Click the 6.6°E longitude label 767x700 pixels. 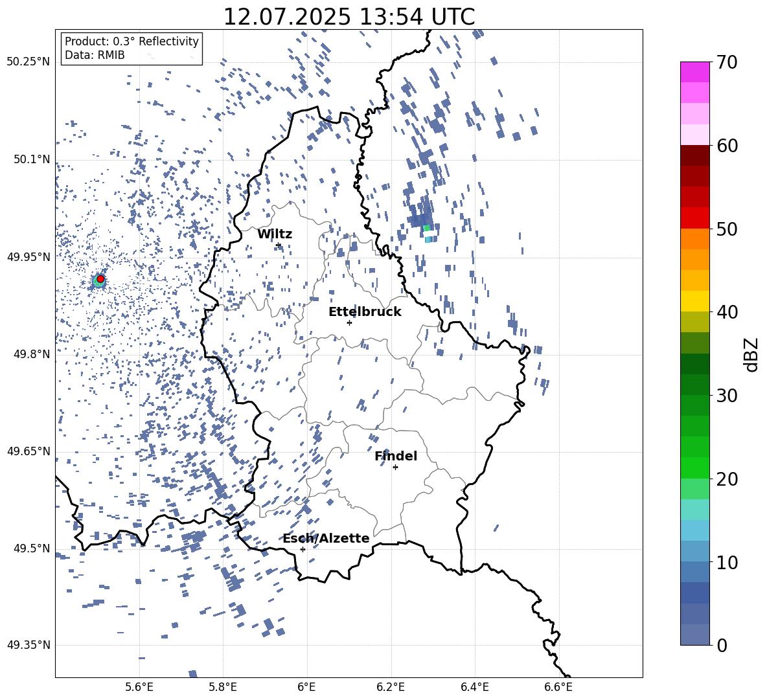point(558,687)
